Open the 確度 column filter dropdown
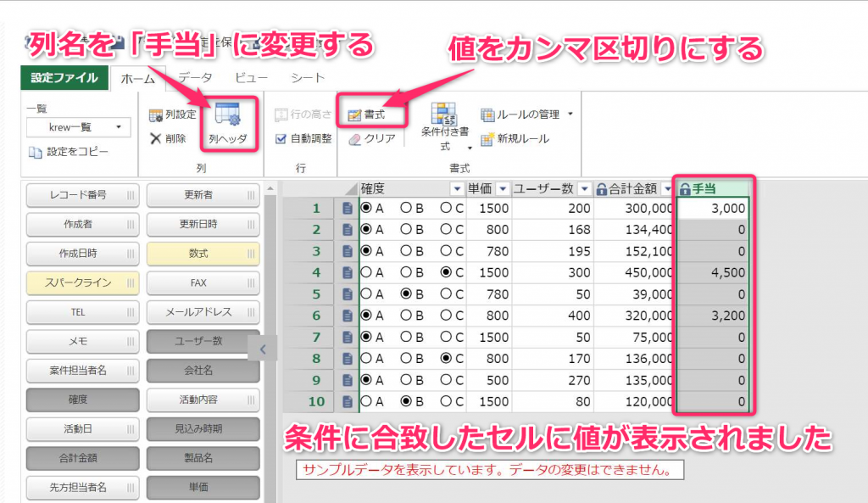This screenshot has height=503, width=868. point(456,188)
